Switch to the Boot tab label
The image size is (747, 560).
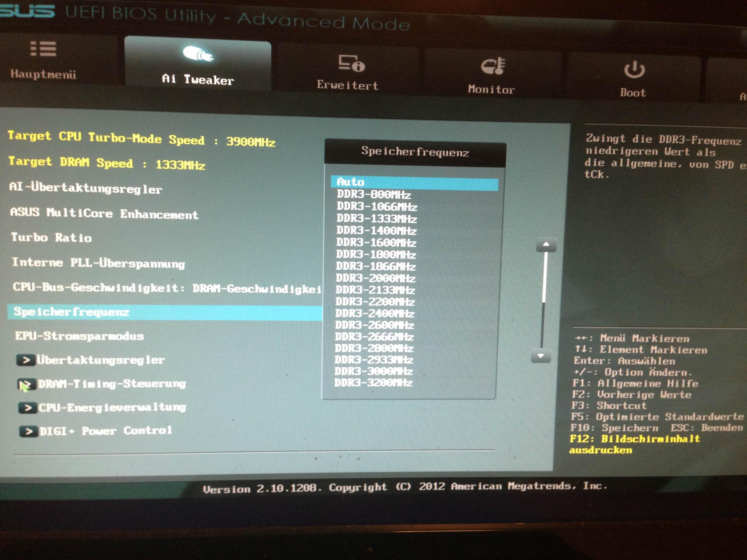pyautogui.click(x=633, y=93)
